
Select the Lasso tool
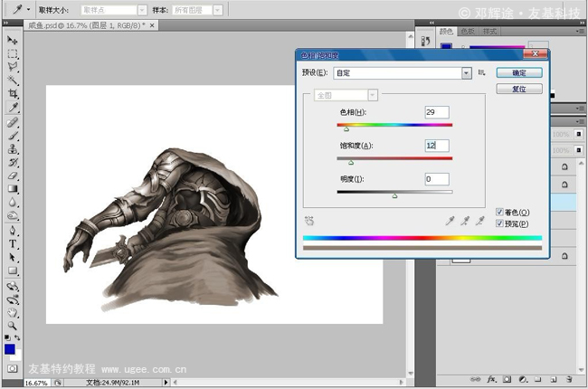point(13,67)
